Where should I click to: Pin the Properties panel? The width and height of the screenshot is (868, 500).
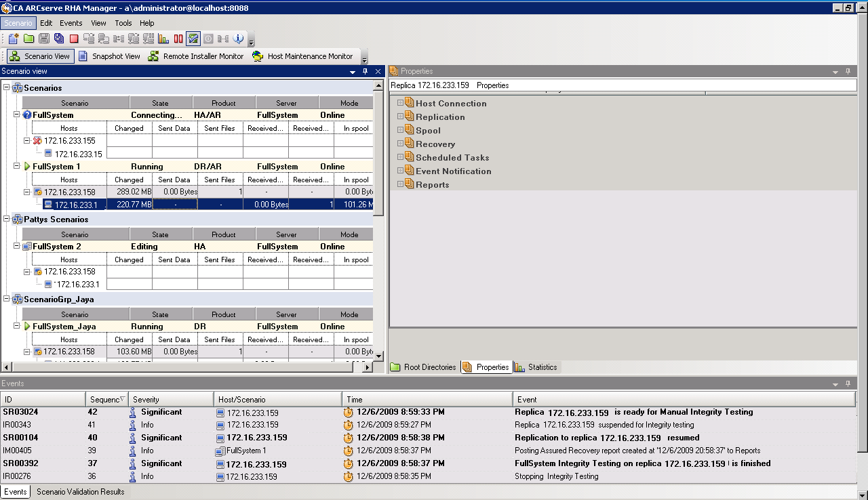846,70
